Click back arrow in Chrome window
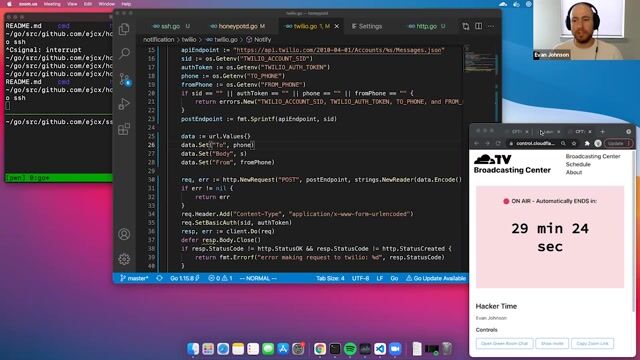The width and height of the screenshot is (640, 360). [x=476, y=143]
